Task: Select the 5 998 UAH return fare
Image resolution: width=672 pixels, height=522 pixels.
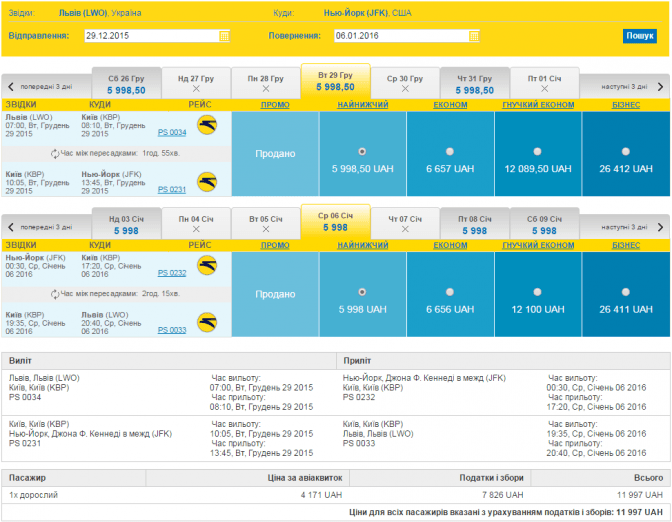Action: [x=362, y=292]
